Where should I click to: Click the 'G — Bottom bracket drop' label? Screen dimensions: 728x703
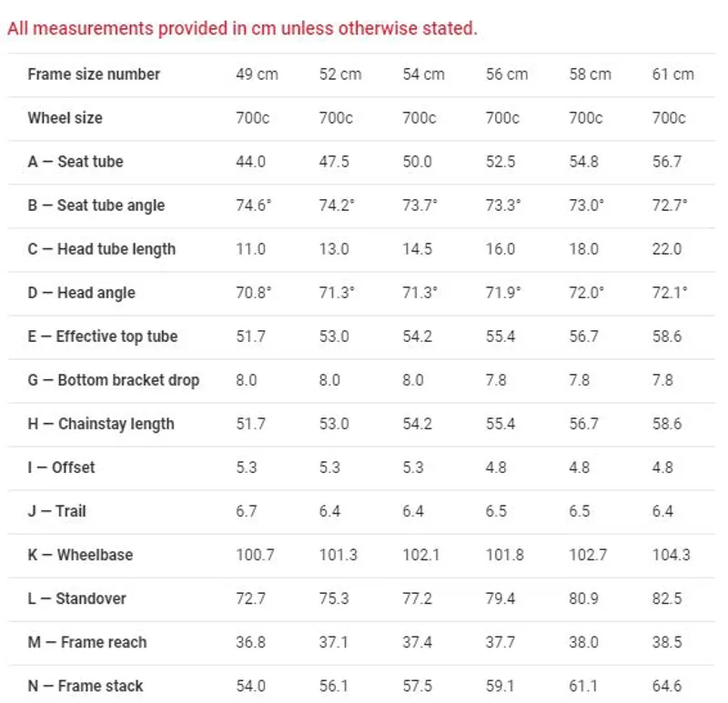(113, 380)
